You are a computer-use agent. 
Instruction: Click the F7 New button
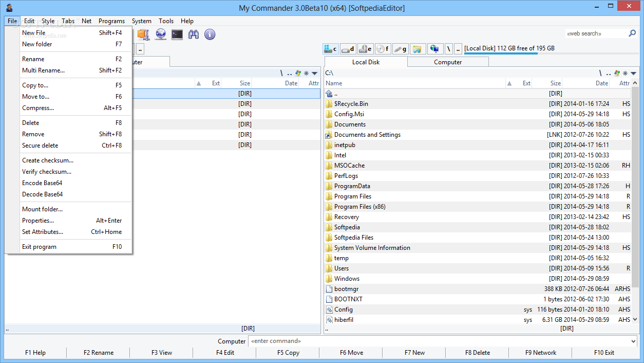(414, 353)
